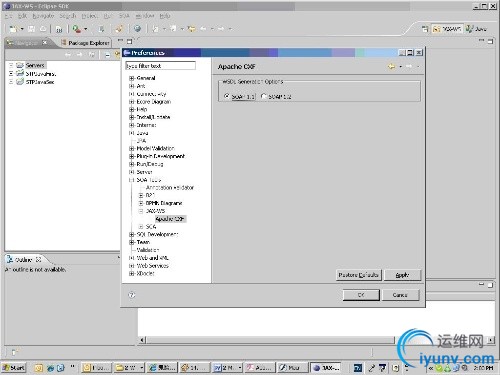Open the Search menu
The width and height of the screenshot is (500, 375).
[68, 16]
